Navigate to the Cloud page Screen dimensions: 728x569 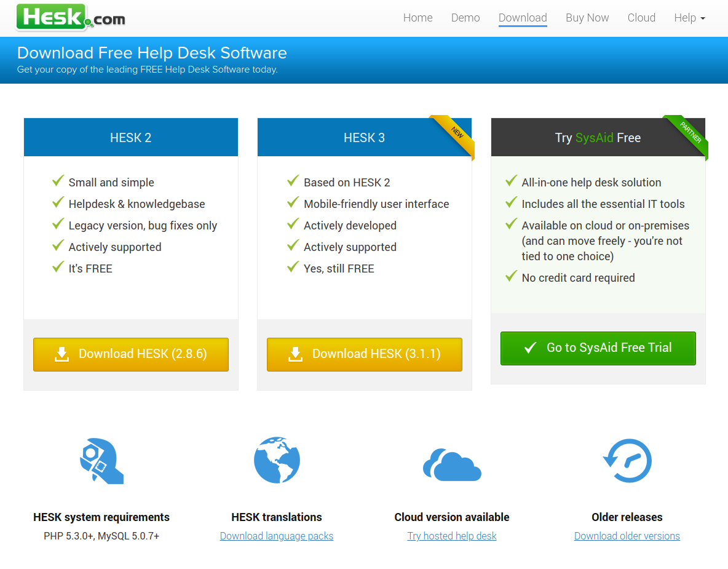click(642, 18)
